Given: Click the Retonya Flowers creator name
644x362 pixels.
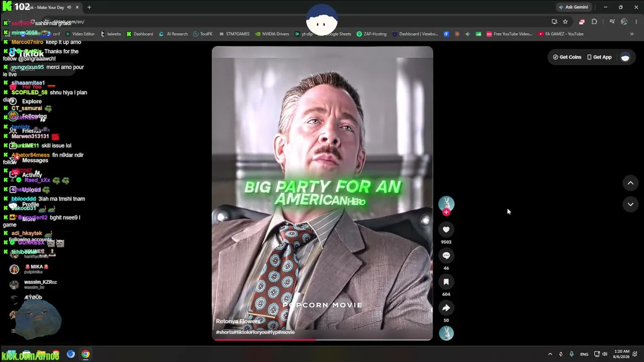Looking at the screenshot, I should [238, 321].
